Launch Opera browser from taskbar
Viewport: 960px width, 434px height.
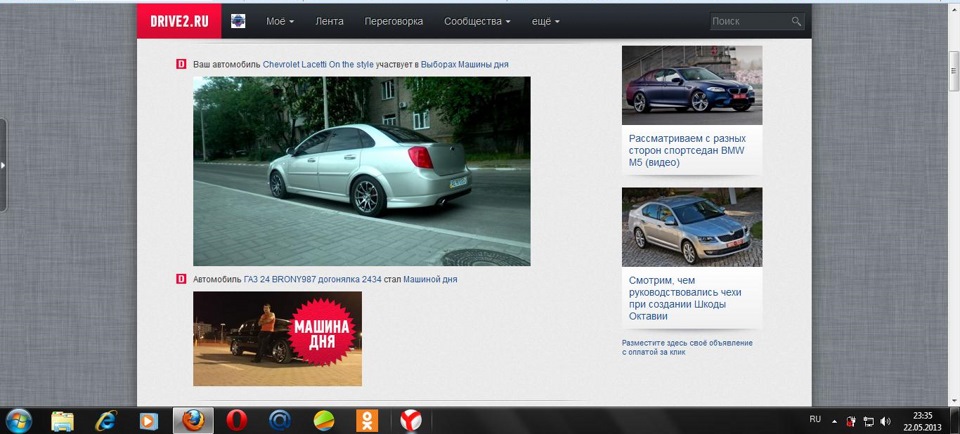coord(236,421)
